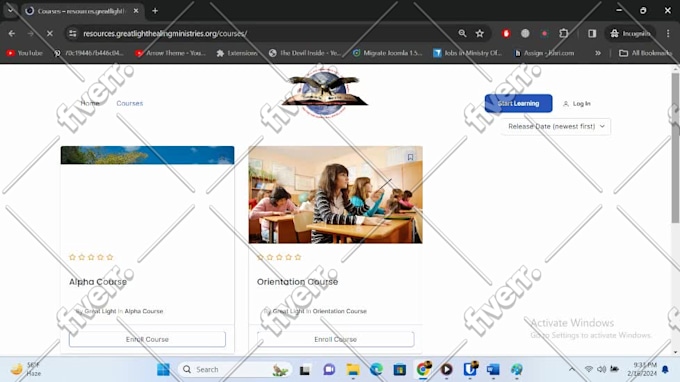Toggle the browser side panel
Image resolution: width=680 pixels, height=382 pixels.
pyautogui.click(x=592, y=33)
